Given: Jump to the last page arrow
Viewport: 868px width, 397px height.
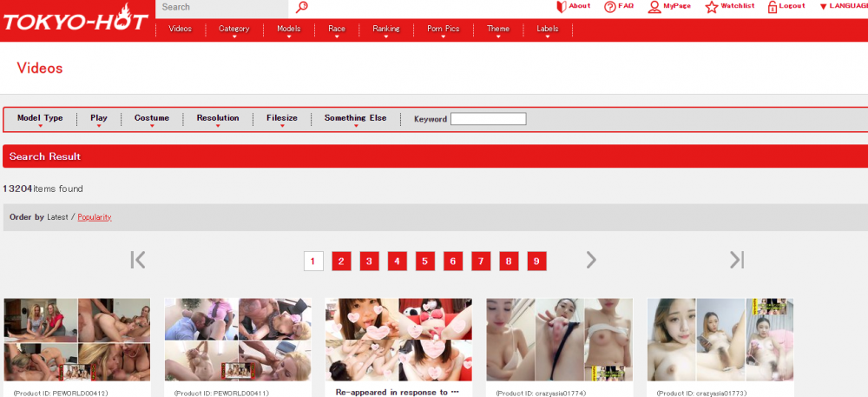Looking at the screenshot, I should coord(737,260).
